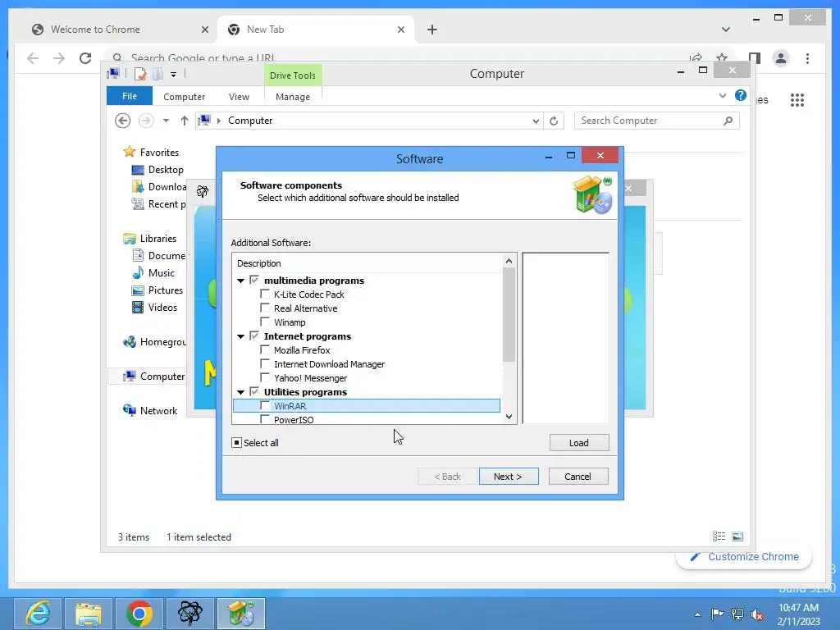Check the Real Alternative checkbox
The height and width of the screenshot is (630, 840).
point(265,308)
